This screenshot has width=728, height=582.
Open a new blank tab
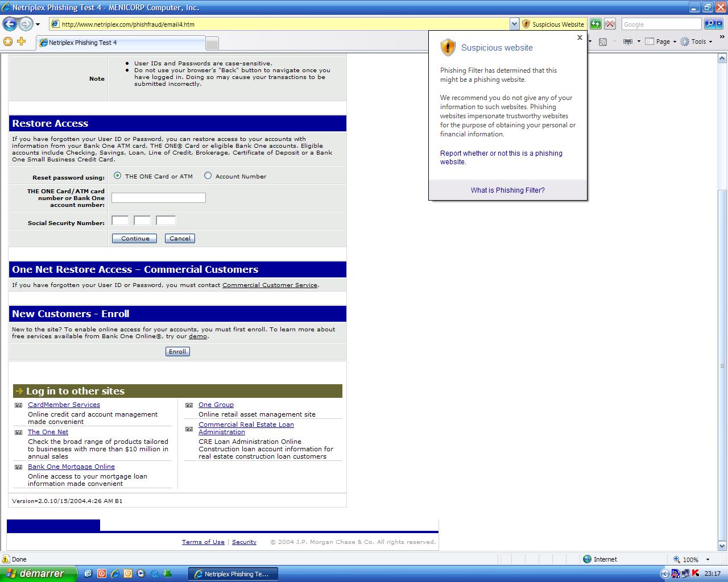pyautogui.click(x=212, y=44)
